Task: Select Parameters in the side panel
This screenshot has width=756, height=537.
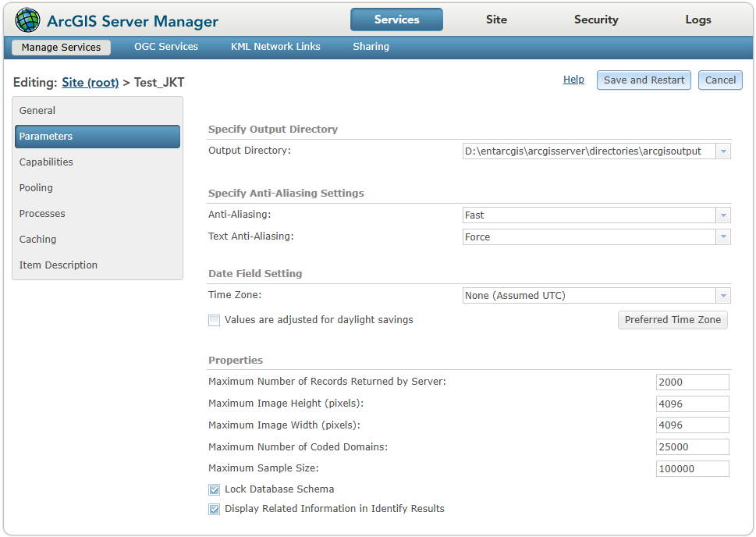Action: tap(98, 137)
